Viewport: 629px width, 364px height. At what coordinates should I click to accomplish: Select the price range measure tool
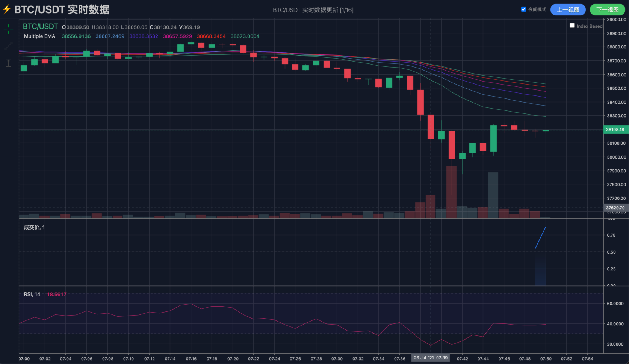[8, 63]
